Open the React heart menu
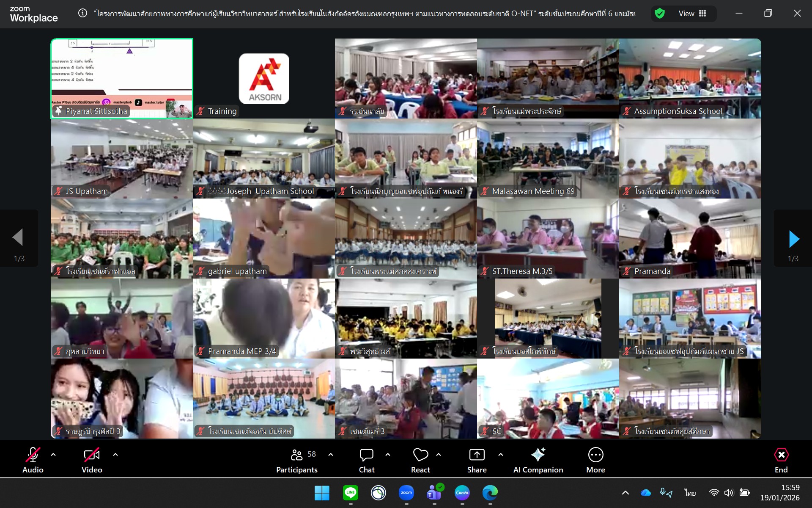This screenshot has height=508, width=812. (420, 460)
